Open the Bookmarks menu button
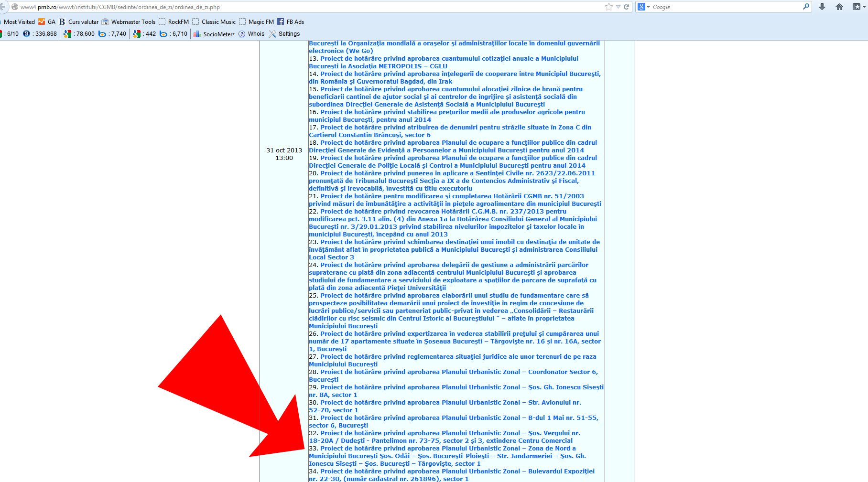Screen dimensions: 868x482 [857, 7]
